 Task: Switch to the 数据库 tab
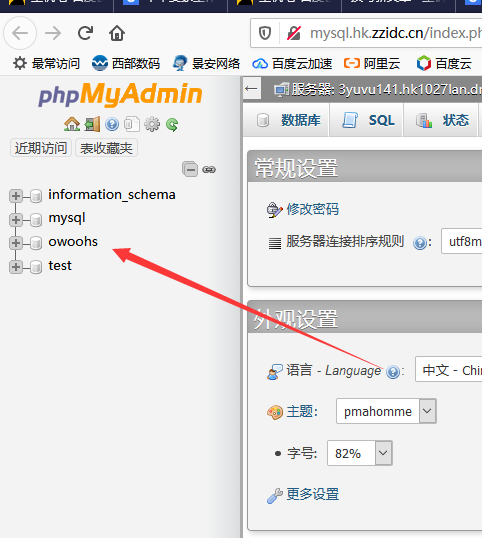pyautogui.click(x=288, y=120)
